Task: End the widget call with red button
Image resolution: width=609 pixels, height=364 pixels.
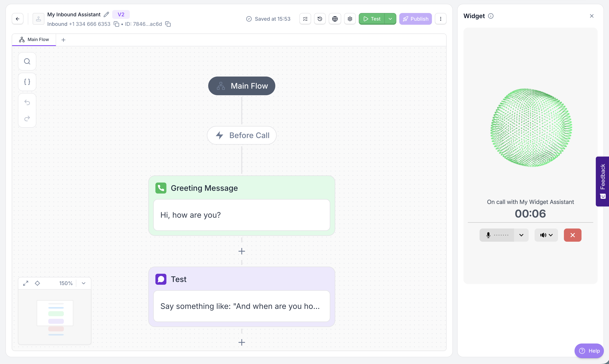Action: (572, 235)
